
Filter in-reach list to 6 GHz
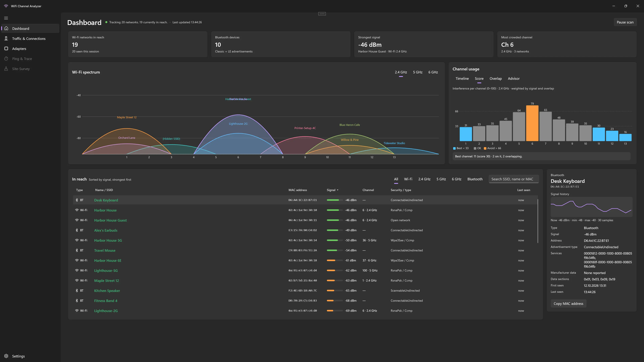pyautogui.click(x=457, y=179)
